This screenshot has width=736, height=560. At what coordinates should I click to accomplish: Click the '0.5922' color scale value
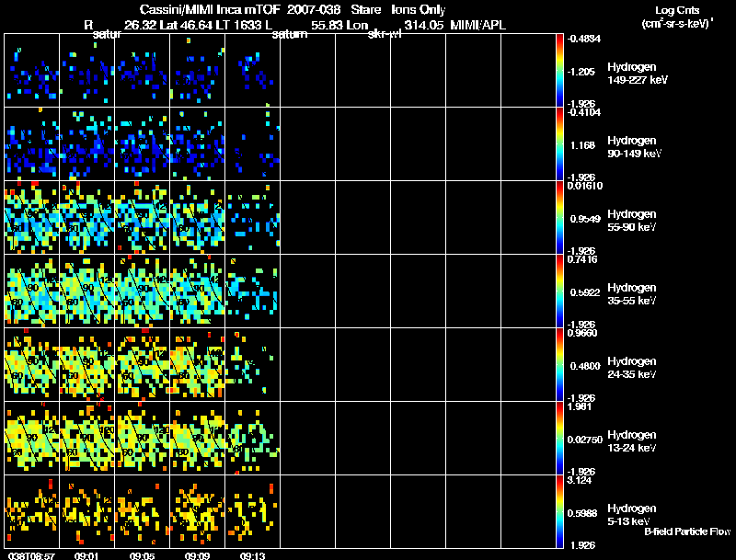pos(585,292)
